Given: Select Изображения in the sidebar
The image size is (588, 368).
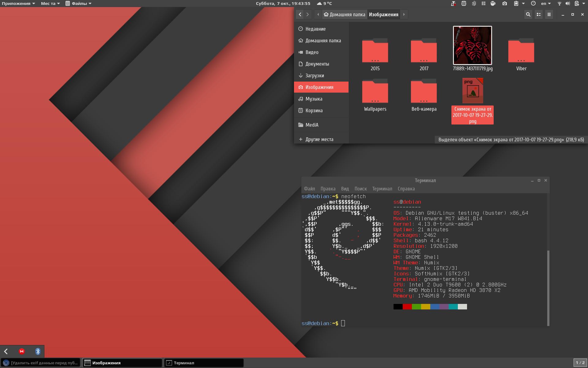Looking at the screenshot, I should (321, 87).
